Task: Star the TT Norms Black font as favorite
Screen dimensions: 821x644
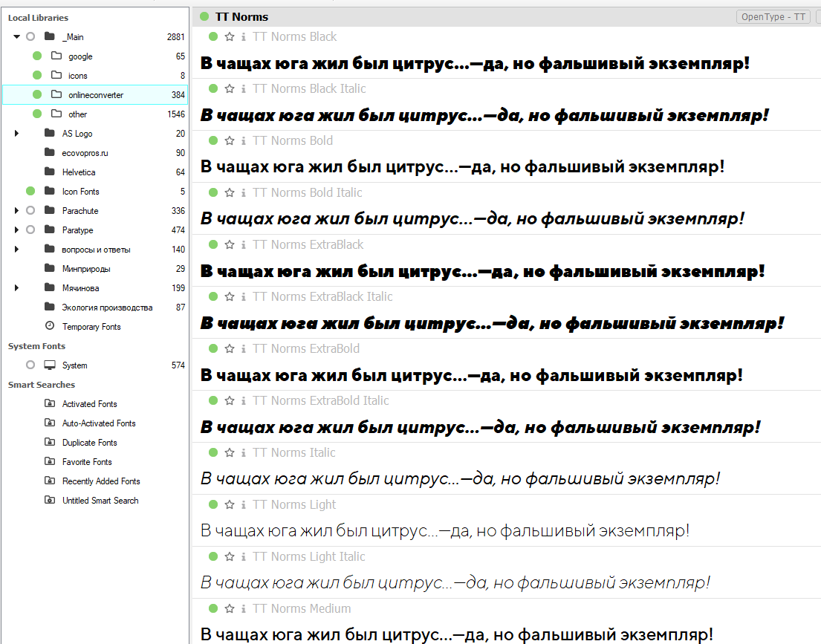Action: click(x=230, y=36)
